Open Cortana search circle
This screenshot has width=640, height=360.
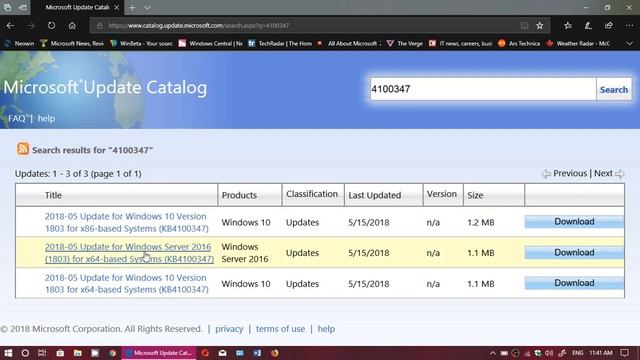pos(25,353)
